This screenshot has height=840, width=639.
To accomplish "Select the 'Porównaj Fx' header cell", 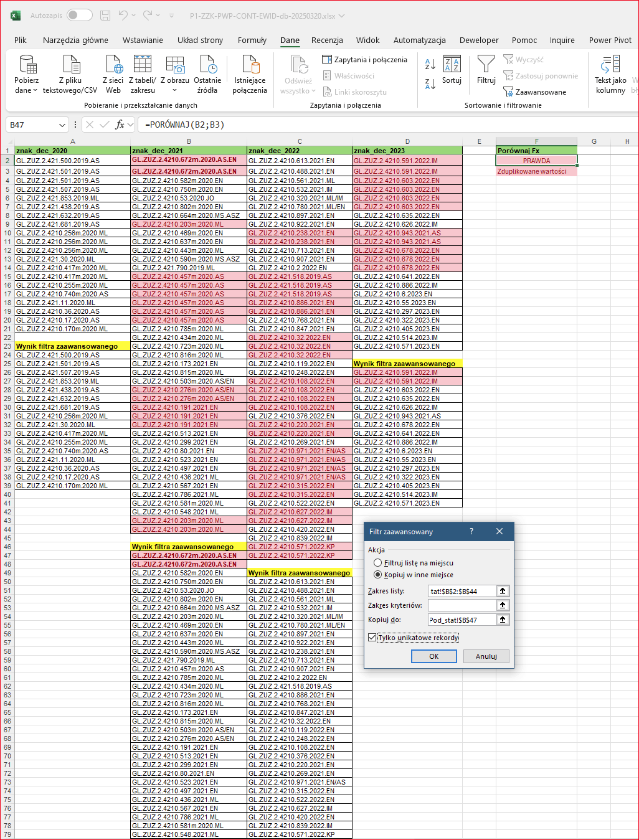I will 536,151.
